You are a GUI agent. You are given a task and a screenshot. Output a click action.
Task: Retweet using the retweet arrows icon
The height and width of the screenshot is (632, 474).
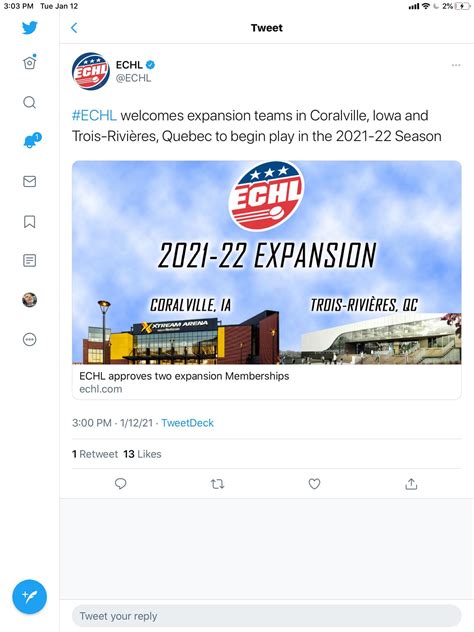pos(217,483)
